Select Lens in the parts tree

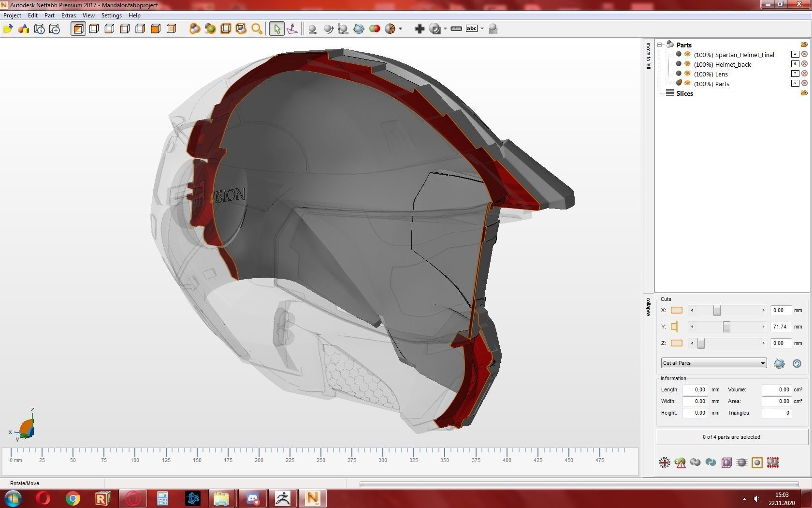pyautogui.click(x=710, y=74)
